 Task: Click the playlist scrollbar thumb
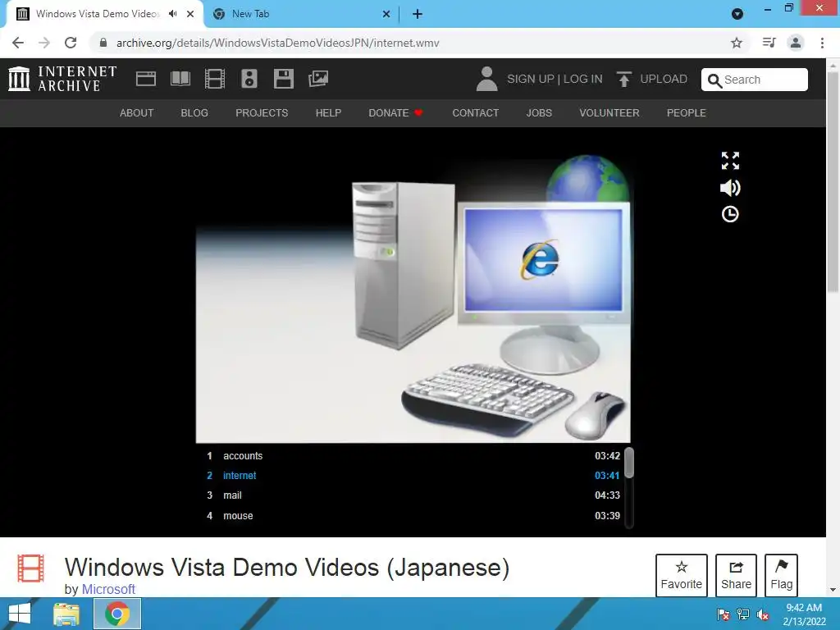tap(629, 463)
